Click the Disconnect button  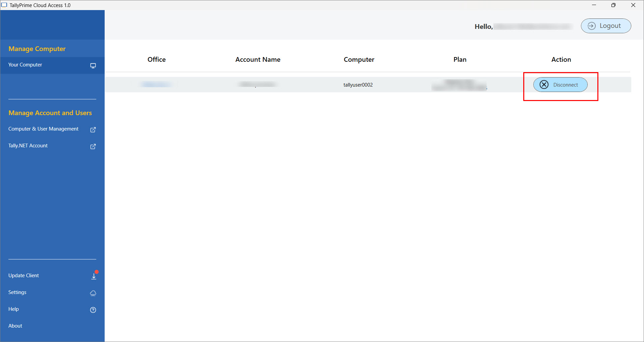point(560,85)
